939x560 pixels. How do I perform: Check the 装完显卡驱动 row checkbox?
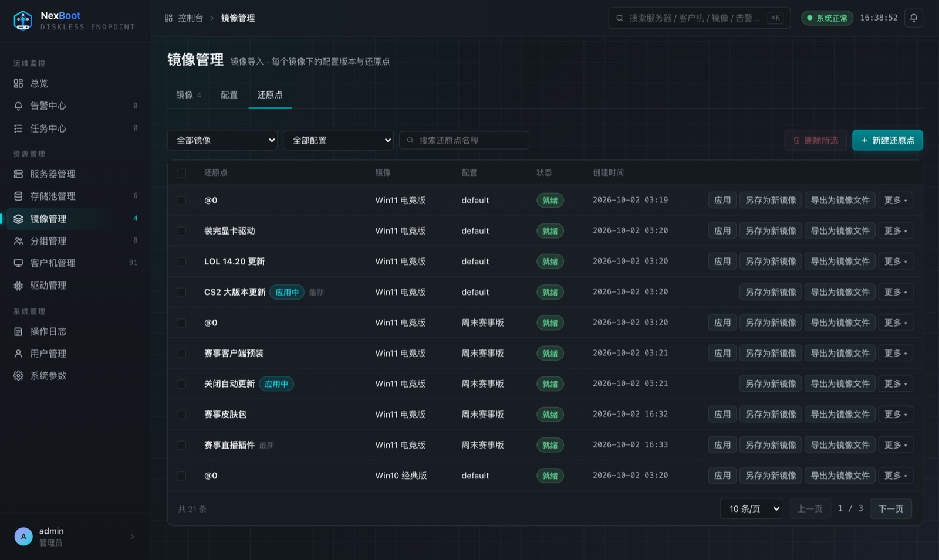click(181, 231)
